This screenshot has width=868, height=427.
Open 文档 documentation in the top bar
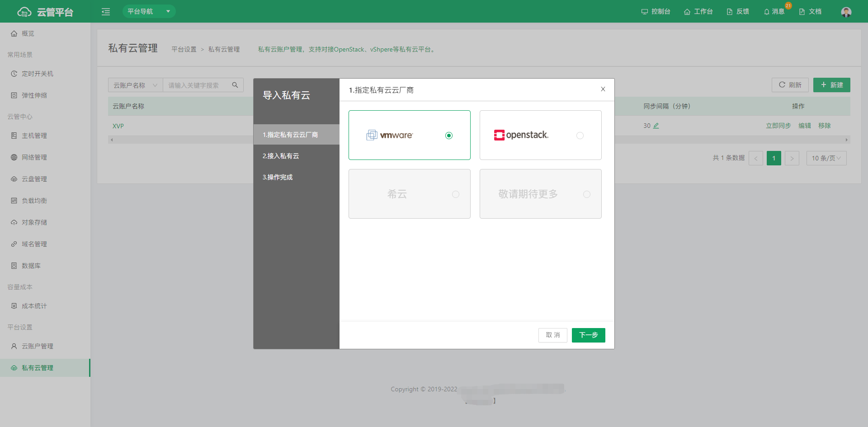[x=810, y=11]
